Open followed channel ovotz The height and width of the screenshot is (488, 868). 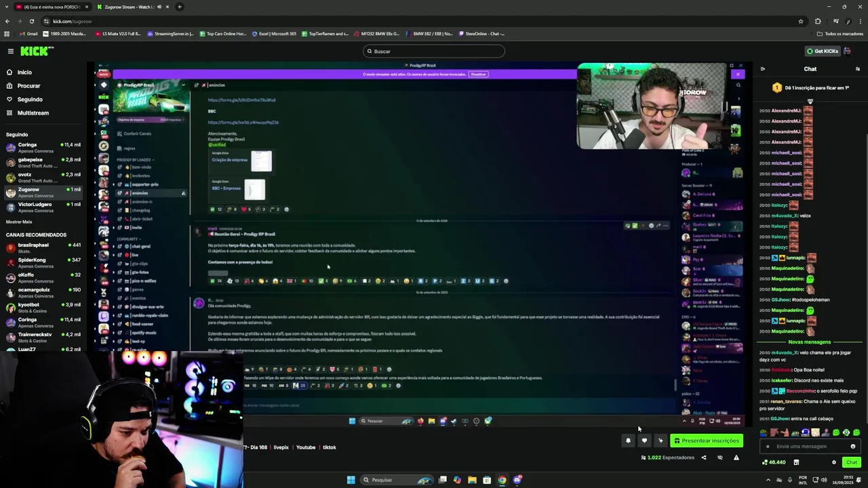[x=42, y=177]
